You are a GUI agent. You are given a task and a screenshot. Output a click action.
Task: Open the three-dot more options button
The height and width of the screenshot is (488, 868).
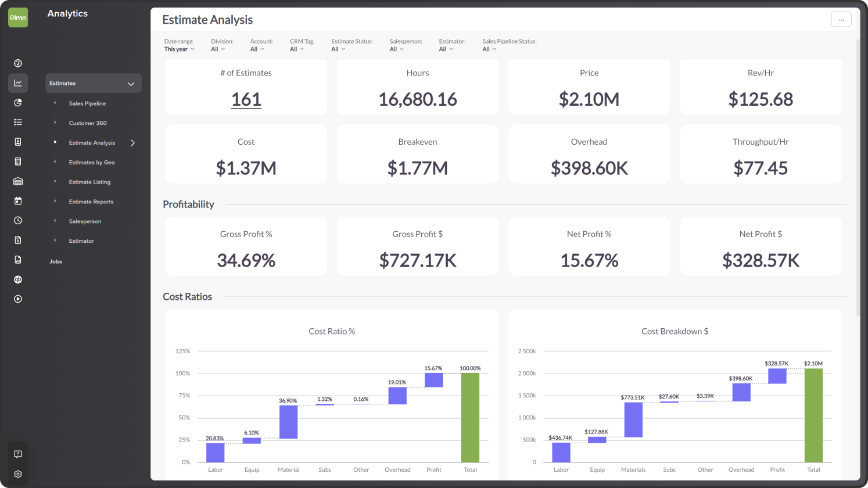(841, 20)
